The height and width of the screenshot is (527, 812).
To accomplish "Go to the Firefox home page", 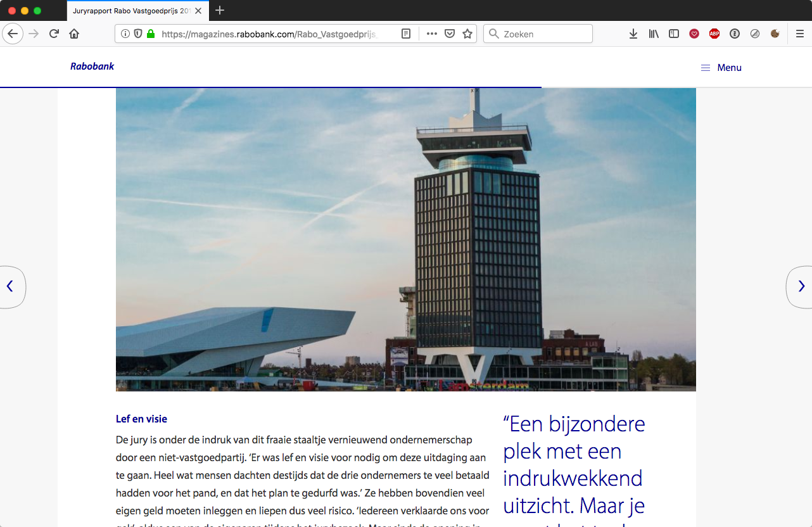I will (74, 34).
